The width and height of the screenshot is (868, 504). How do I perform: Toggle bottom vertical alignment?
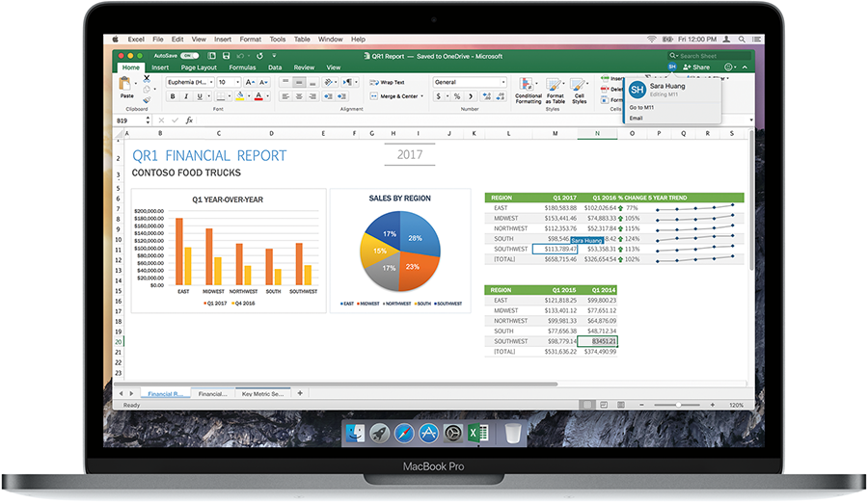[312, 82]
